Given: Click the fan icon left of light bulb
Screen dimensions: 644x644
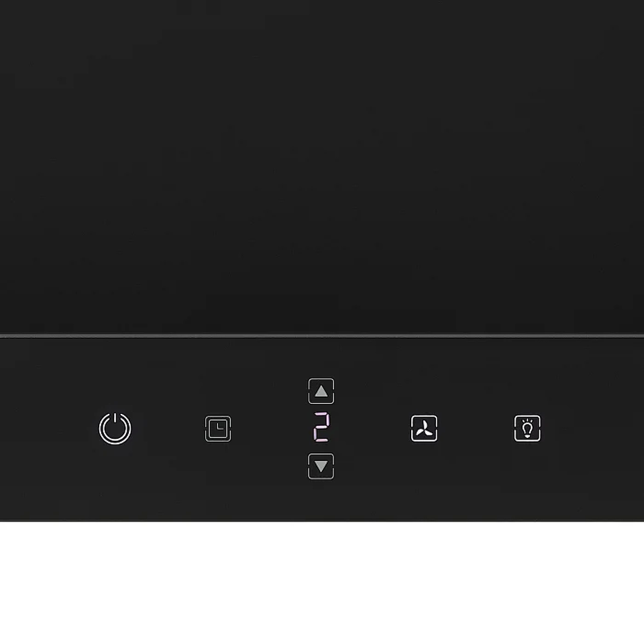Looking at the screenshot, I should [424, 429].
